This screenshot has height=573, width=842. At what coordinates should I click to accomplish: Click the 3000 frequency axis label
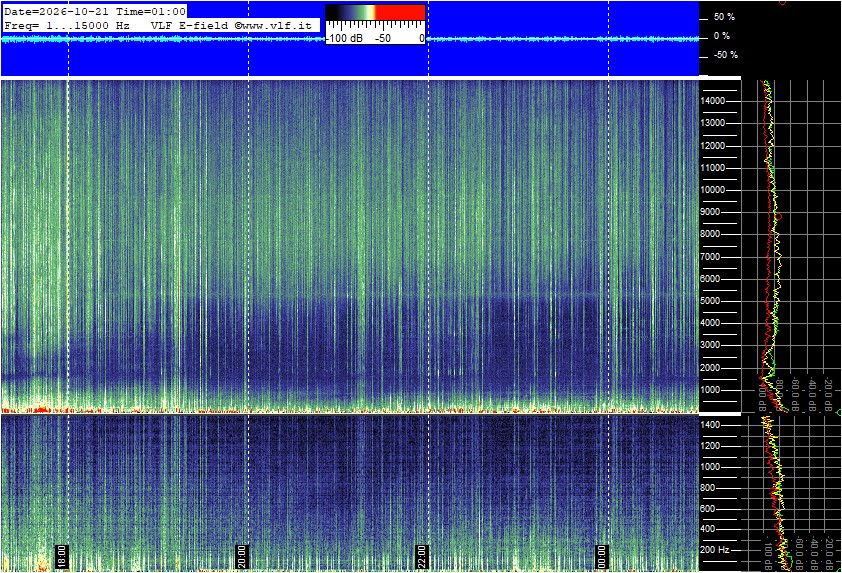pyautogui.click(x=710, y=345)
